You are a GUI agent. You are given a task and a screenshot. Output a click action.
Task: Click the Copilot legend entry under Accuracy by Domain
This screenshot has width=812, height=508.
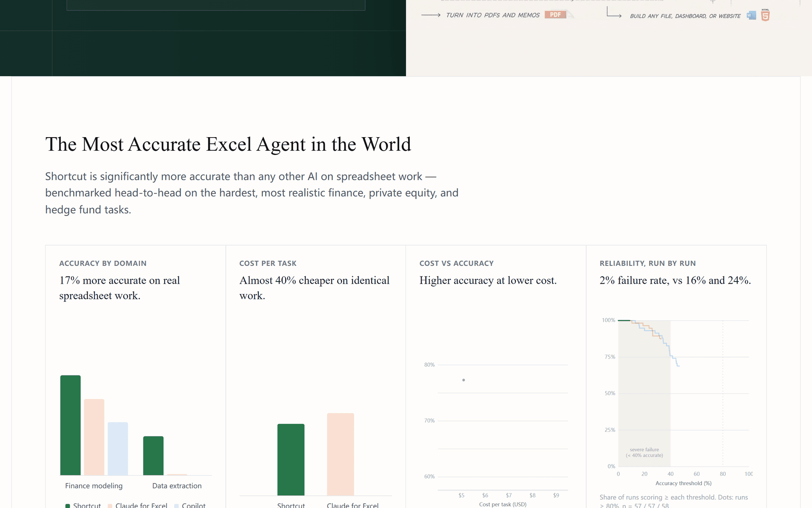click(x=190, y=505)
